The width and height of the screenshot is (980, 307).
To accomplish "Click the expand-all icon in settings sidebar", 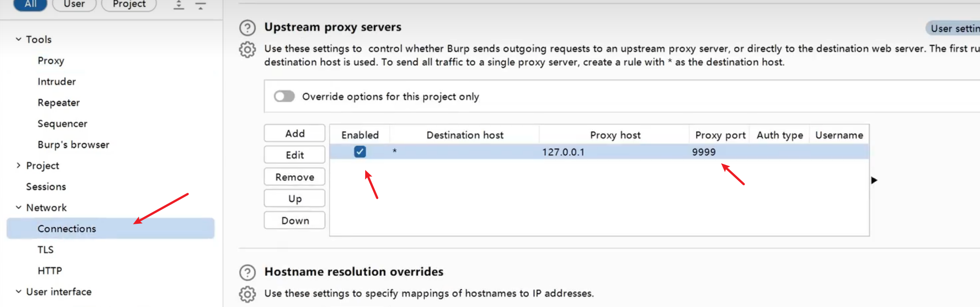I will (x=179, y=5).
